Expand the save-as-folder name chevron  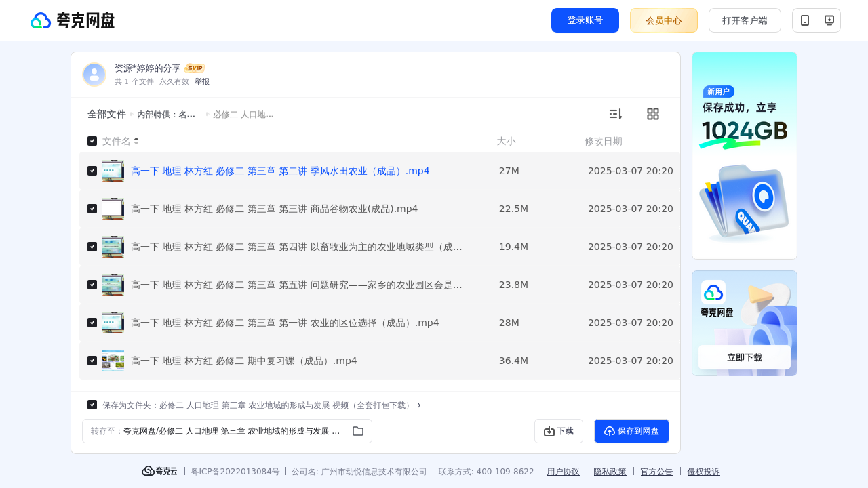(x=419, y=405)
